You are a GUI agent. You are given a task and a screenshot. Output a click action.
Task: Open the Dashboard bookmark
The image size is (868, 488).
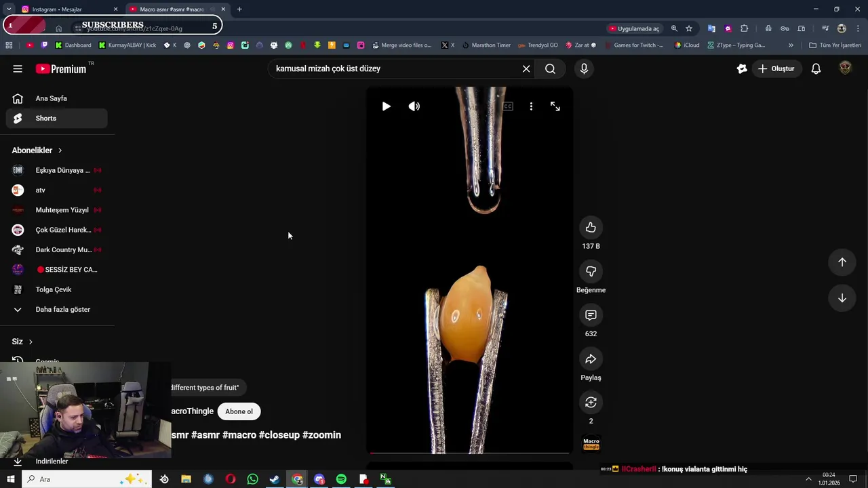[73, 45]
